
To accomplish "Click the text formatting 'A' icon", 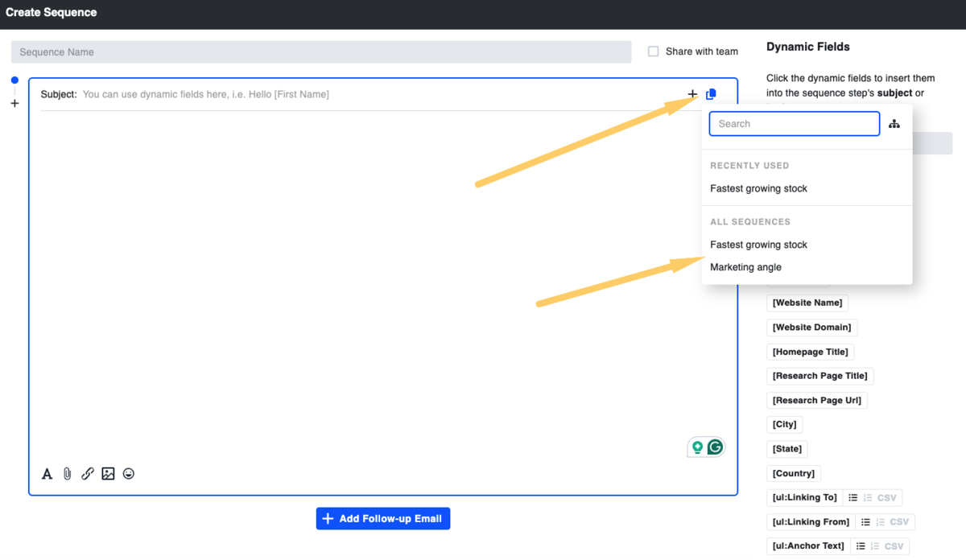I will click(47, 474).
